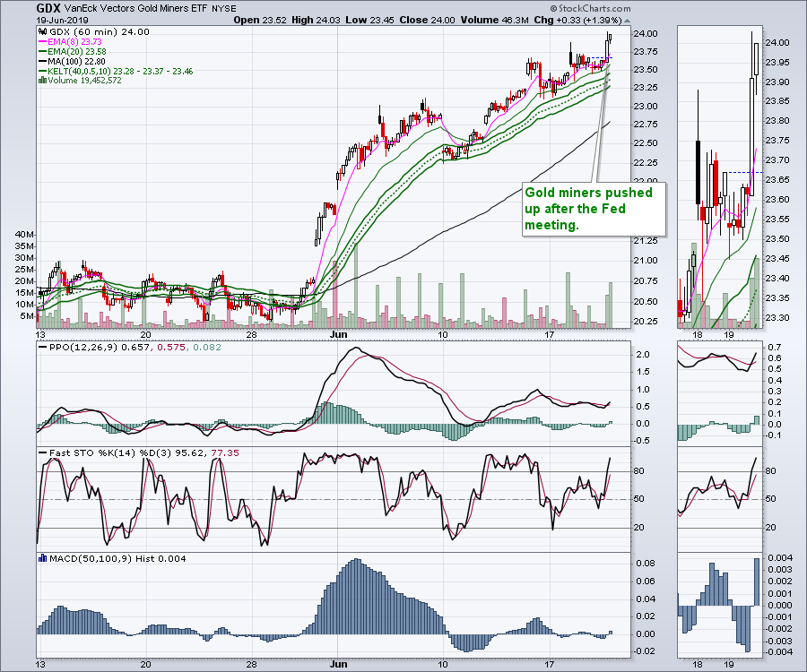Click the Chg +0.33 (+1.39%) value
807x672 pixels.
[577, 20]
